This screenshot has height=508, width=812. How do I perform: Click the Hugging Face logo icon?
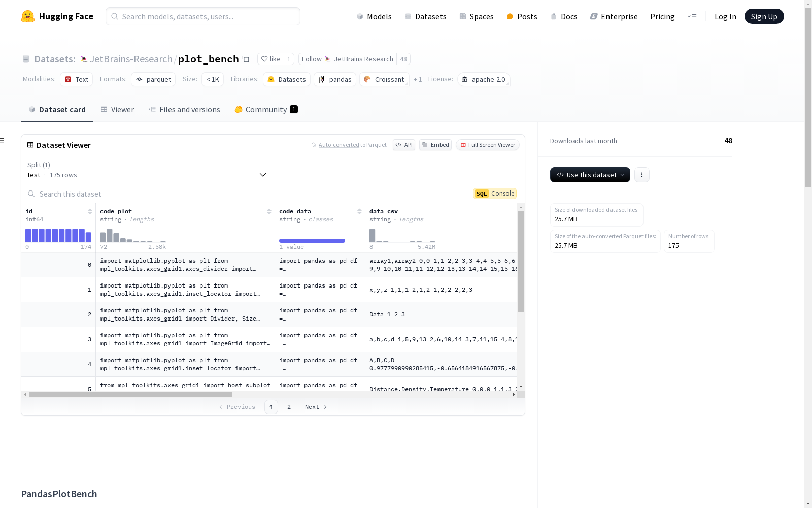tap(28, 16)
